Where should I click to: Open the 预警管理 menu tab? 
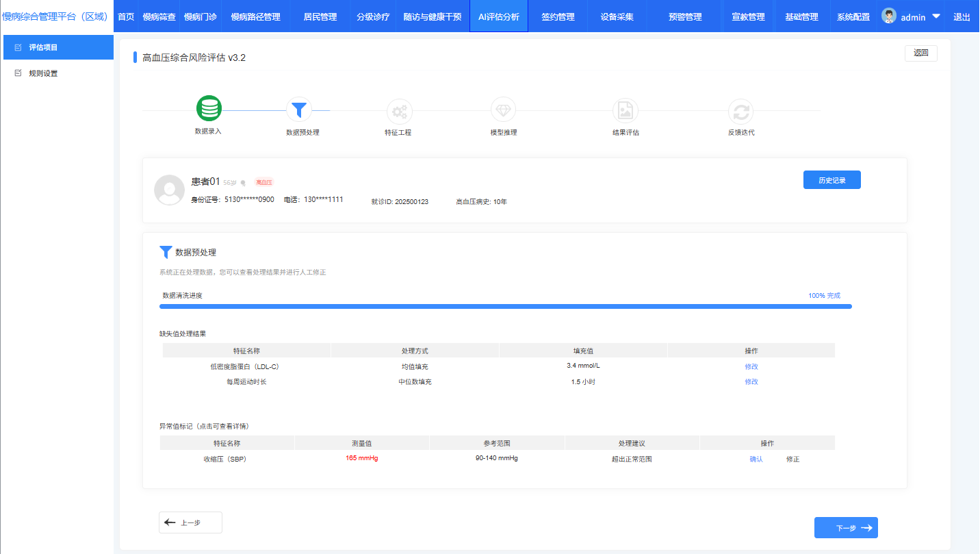coord(685,16)
